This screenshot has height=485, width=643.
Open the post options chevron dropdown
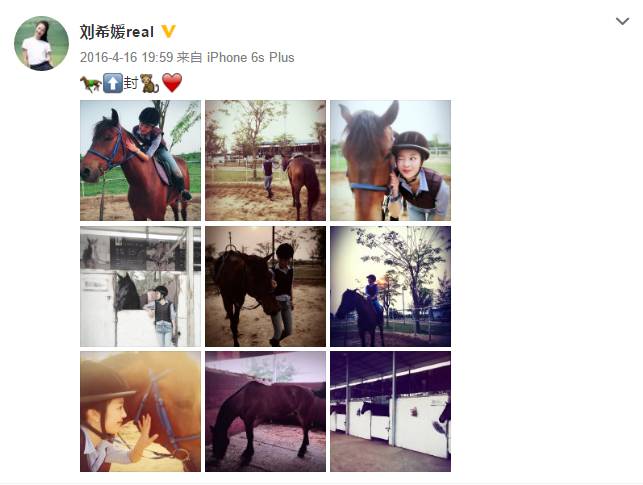[x=622, y=21]
